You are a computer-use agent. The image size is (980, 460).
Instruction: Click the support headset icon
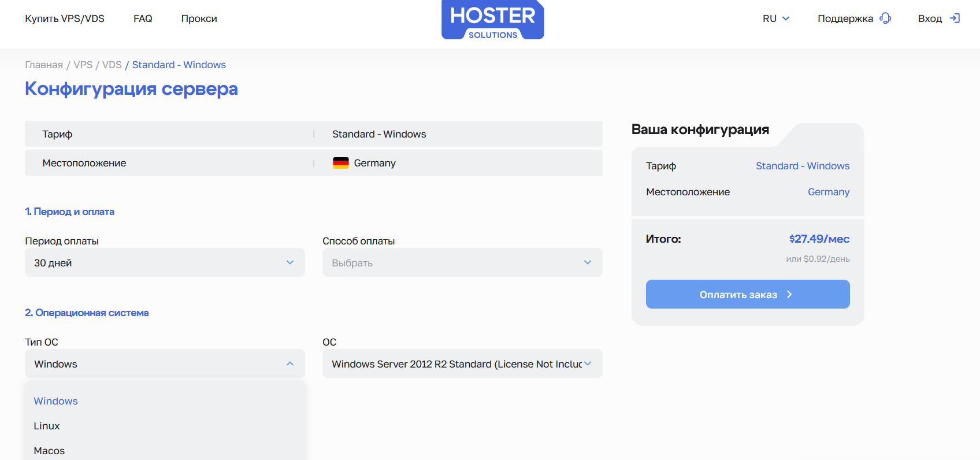click(885, 18)
